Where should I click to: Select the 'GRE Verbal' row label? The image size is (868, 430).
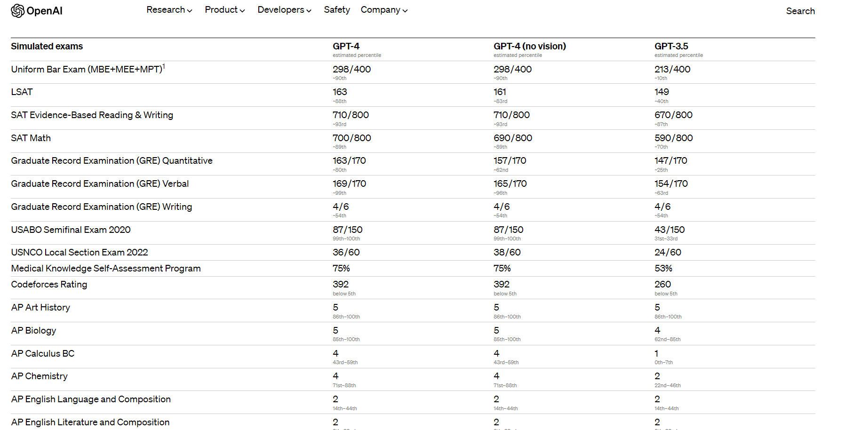coord(100,183)
